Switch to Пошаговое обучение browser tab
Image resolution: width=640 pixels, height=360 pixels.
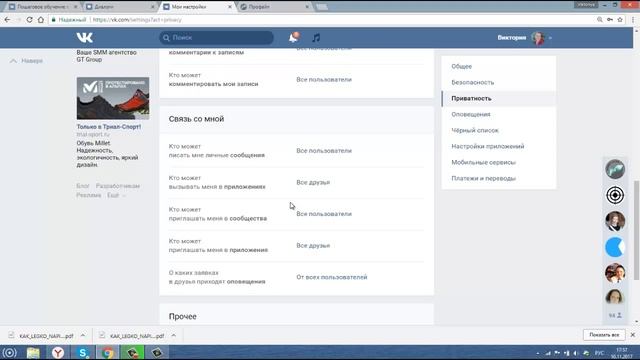click(43, 7)
